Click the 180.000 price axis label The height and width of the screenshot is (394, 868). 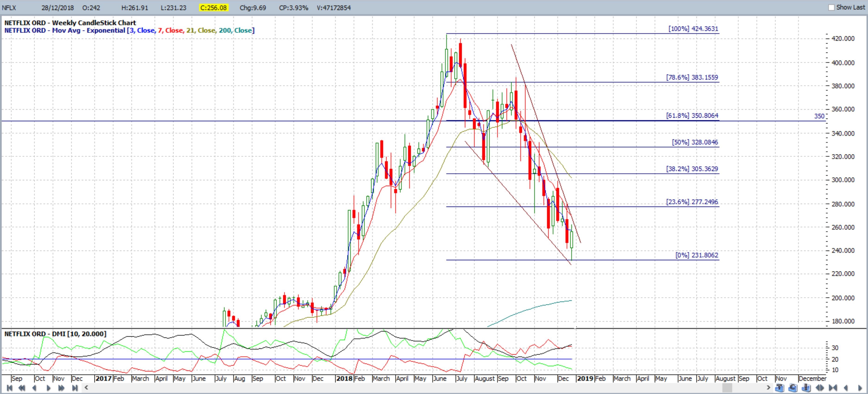point(843,321)
